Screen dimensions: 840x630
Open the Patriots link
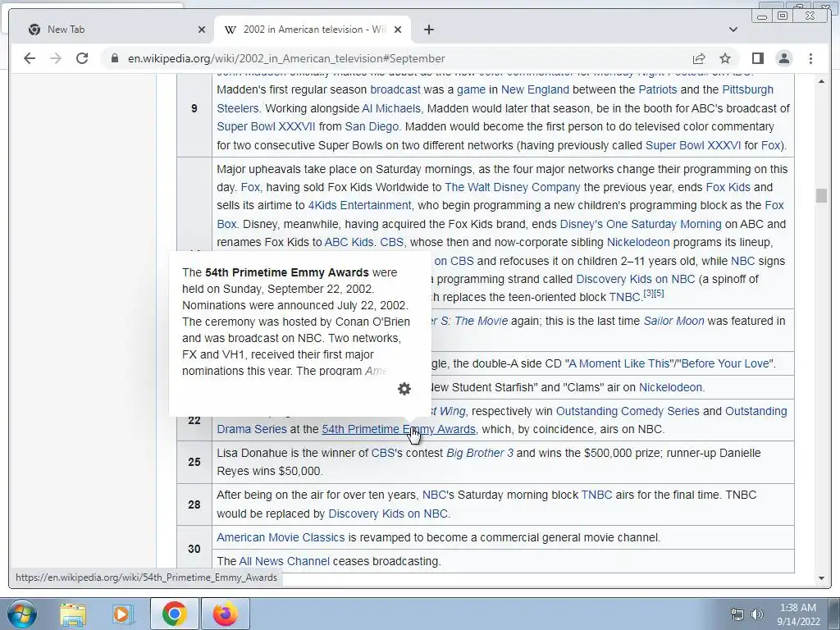[658, 89]
